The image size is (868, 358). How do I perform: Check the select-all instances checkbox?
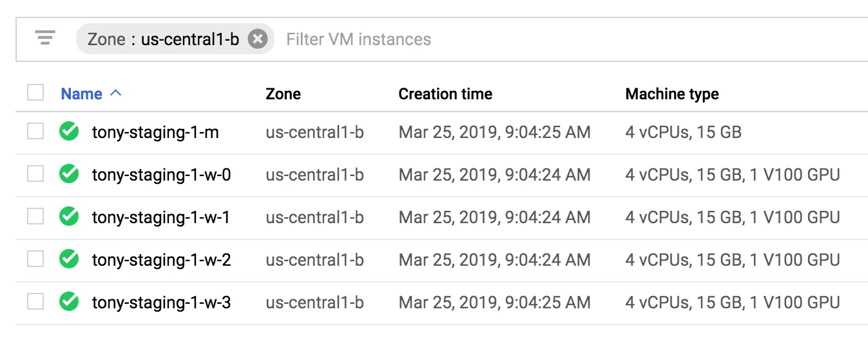(x=35, y=93)
